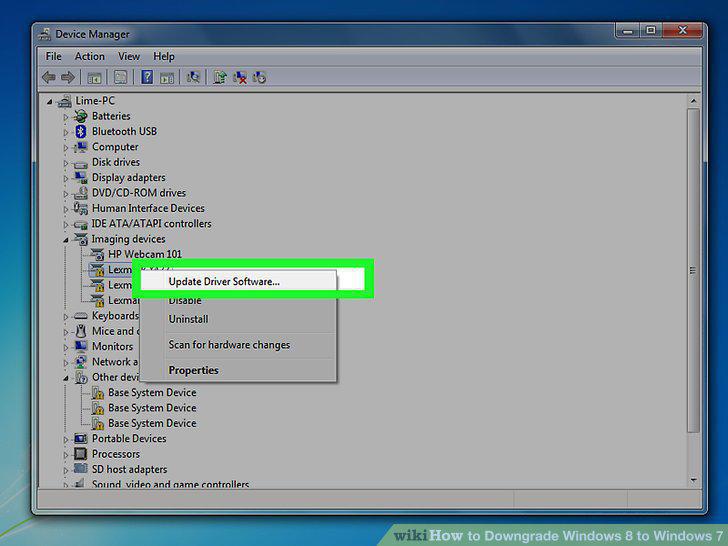Maximize the Device Manager window
This screenshot has height=546, width=728.
651,30
